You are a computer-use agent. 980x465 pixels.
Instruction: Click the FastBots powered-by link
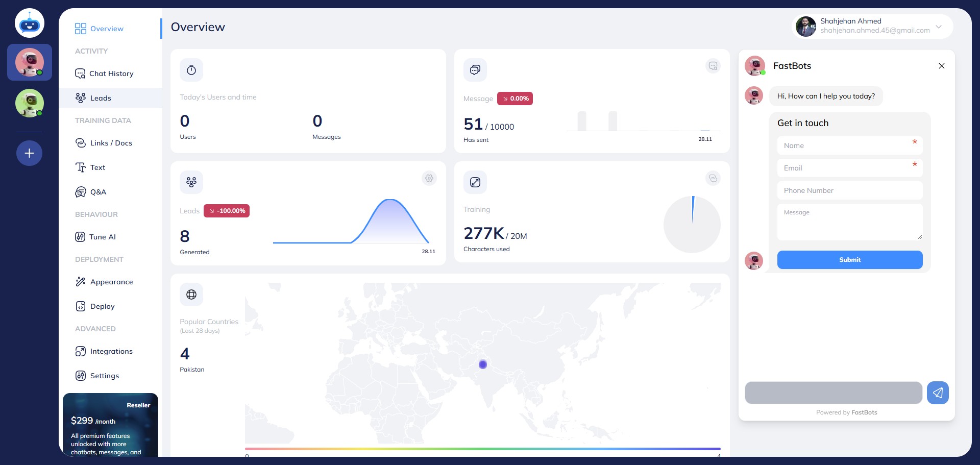[x=864, y=412]
